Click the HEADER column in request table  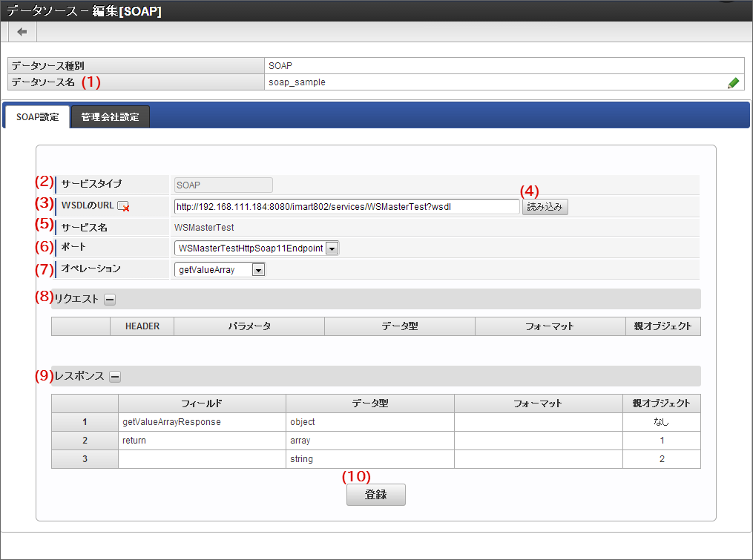(142, 326)
